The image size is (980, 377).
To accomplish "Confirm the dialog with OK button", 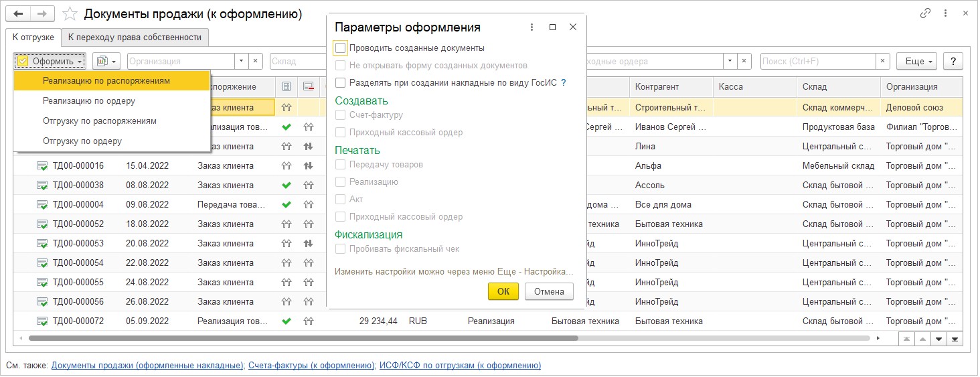I will tap(503, 291).
